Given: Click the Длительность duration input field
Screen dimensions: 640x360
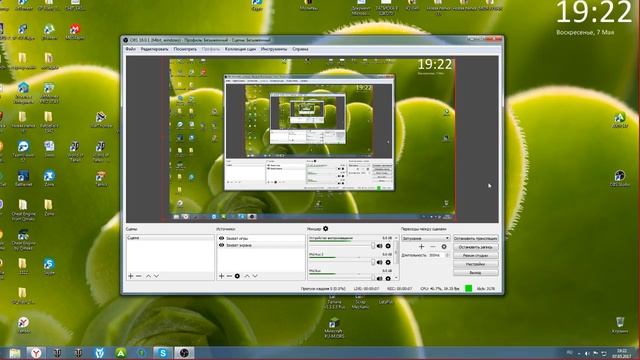Looking at the screenshot, I should tap(436, 255).
